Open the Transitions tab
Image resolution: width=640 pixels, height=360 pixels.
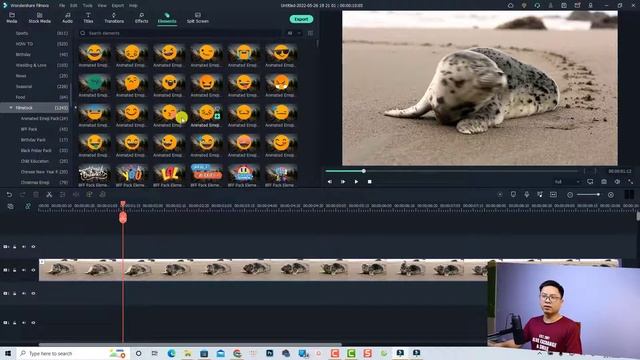click(114, 18)
